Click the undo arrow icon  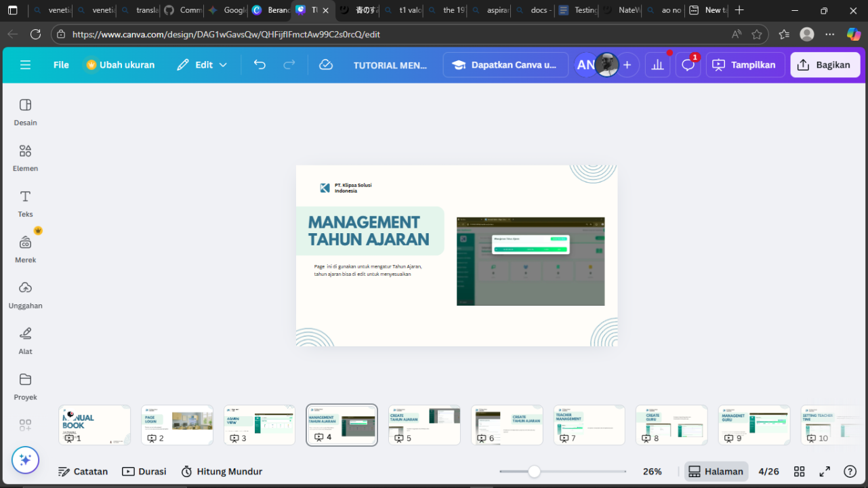point(260,65)
